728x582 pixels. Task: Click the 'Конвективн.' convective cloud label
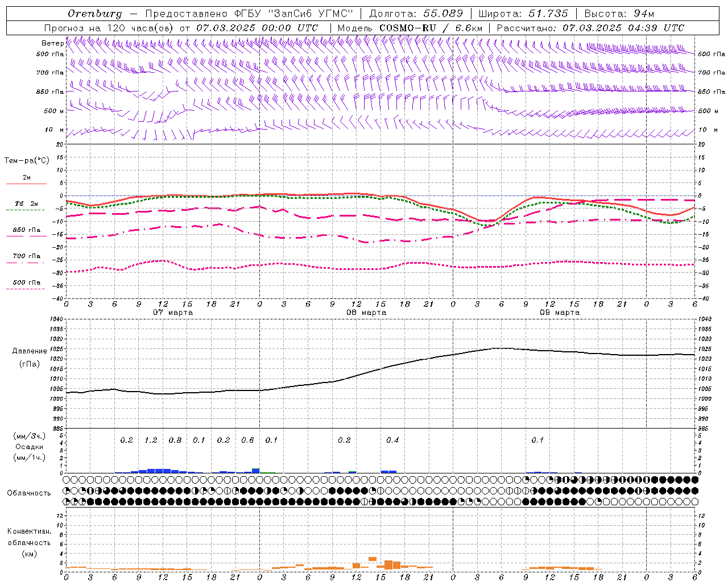point(29,531)
